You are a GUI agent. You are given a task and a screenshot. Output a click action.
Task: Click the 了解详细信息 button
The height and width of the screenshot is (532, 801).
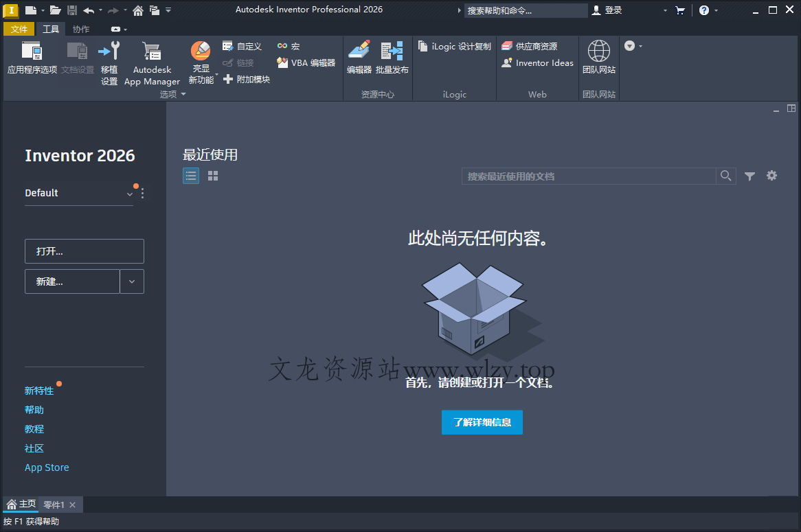tap(482, 422)
